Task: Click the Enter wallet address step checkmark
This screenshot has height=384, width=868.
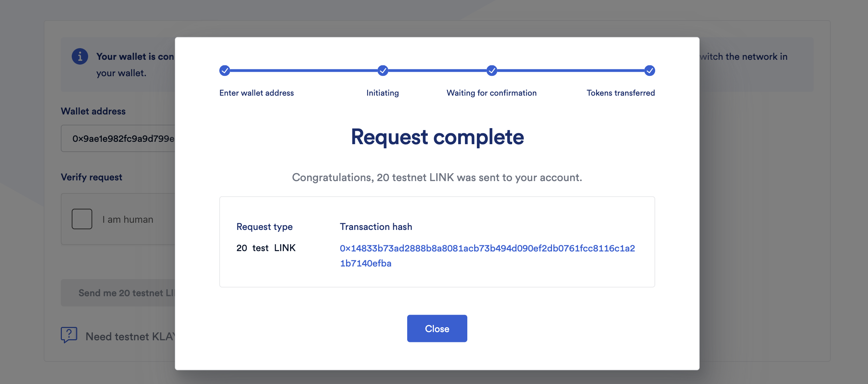Action: pyautogui.click(x=224, y=71)
